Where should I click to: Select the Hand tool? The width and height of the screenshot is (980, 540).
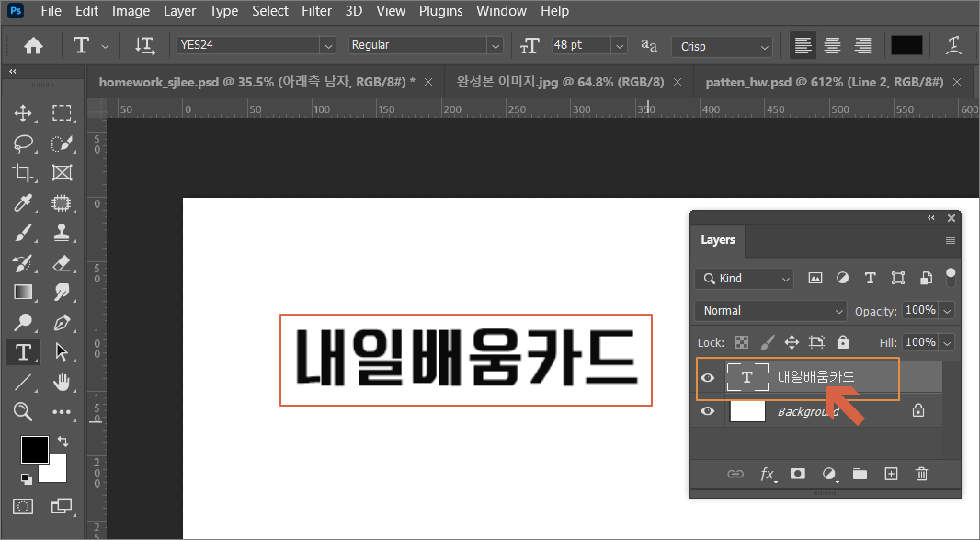[62, 382]
